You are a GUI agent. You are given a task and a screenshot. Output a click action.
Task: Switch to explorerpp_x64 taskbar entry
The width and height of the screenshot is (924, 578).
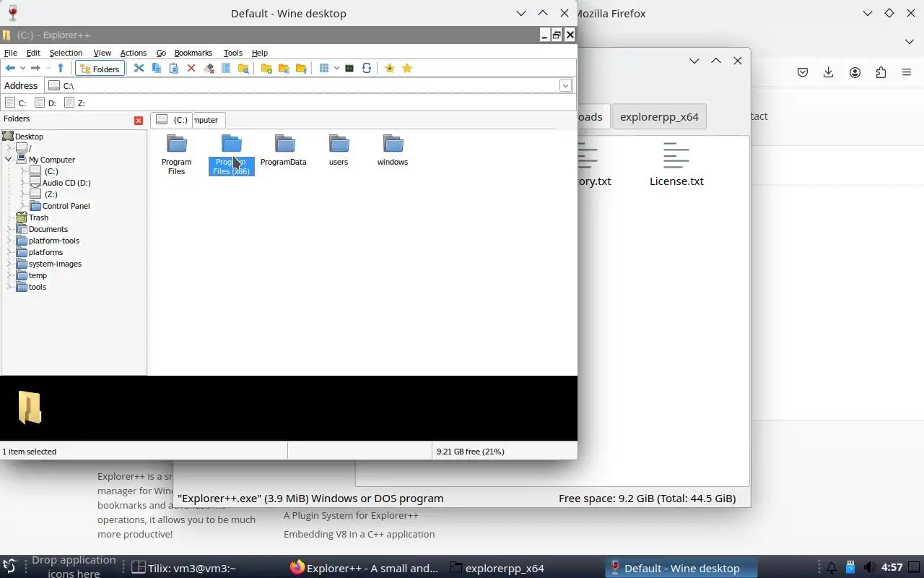coord(497,568)
